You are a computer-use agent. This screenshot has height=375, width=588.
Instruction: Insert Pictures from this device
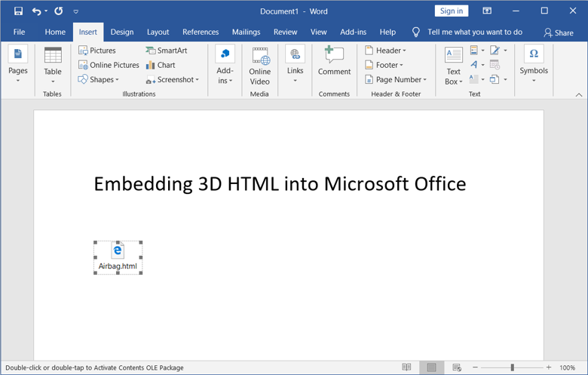click(x=97, y=51)
